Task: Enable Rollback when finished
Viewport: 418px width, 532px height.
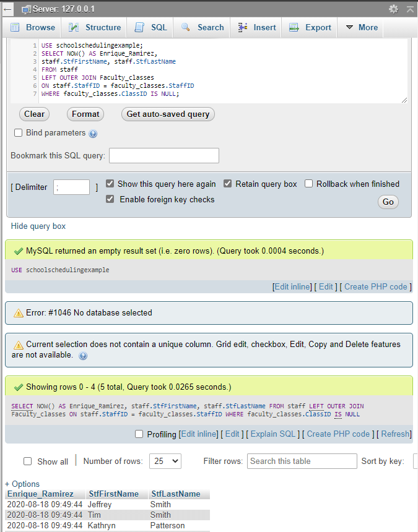Action: 308,184
